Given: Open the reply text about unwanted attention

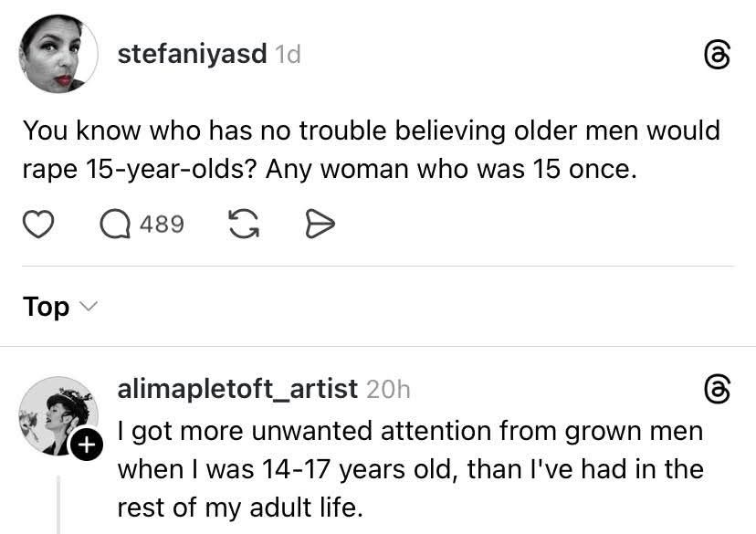Looking at the screenshot, I should 409,468.
